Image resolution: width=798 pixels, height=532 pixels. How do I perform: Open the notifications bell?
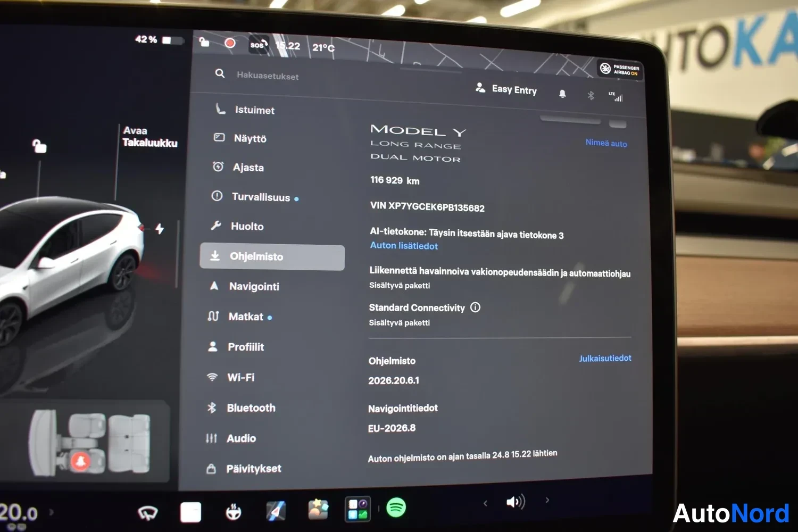coord(562,94)
